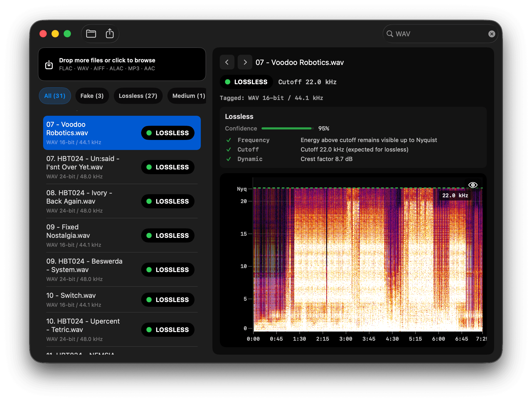
Task: Click Drop more files or click to browse
Action: click(122, 64)
